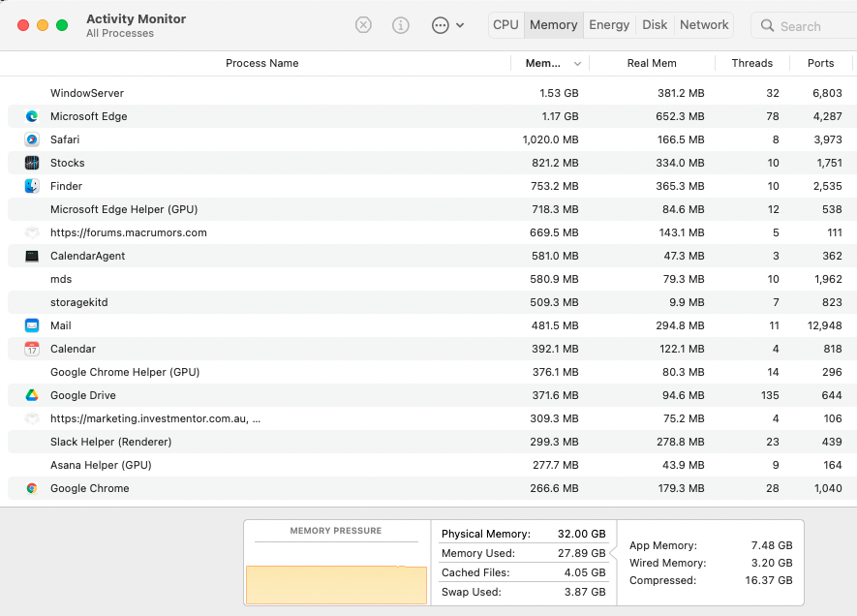Select Microsoft Edge Helper (GPU) process name
Screen dimensions: 857x616
pyautogui.click(x=124, y=209)
